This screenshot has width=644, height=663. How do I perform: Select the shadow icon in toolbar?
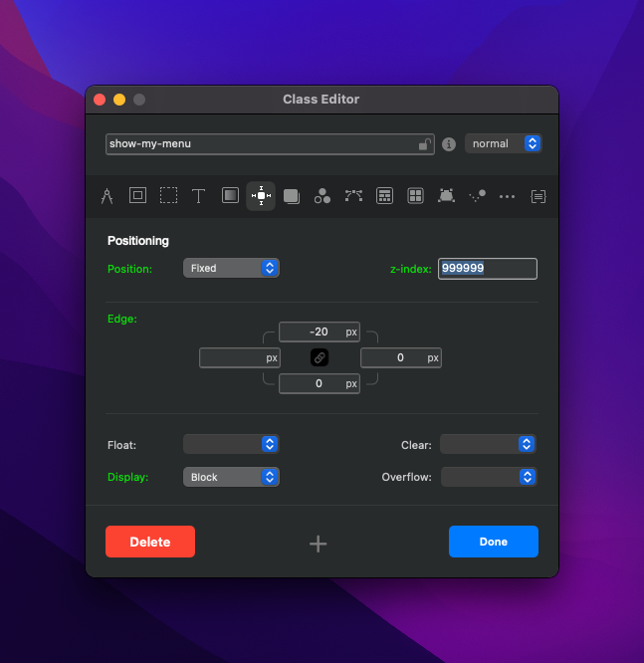click(x=292, y=196)
